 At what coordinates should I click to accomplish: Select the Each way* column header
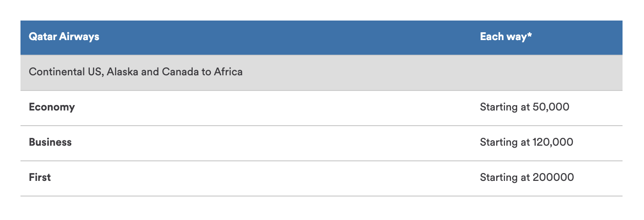(x=506, y=37)
